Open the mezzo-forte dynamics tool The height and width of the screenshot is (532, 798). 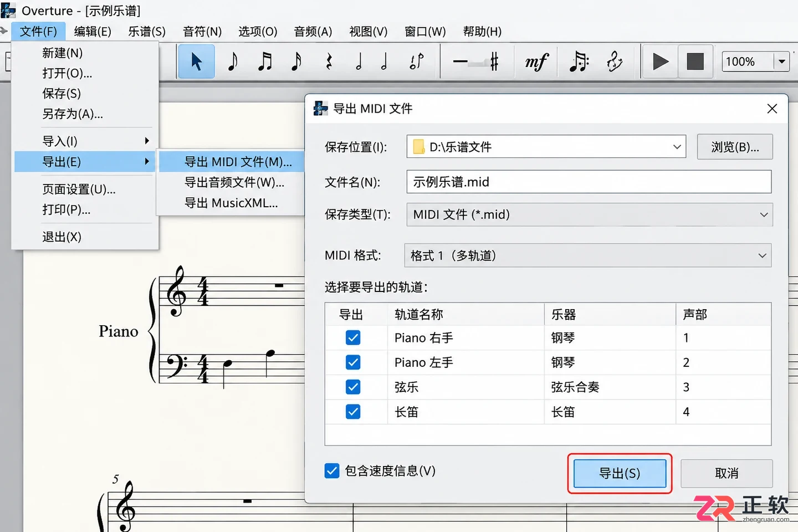tap(536, 62)
